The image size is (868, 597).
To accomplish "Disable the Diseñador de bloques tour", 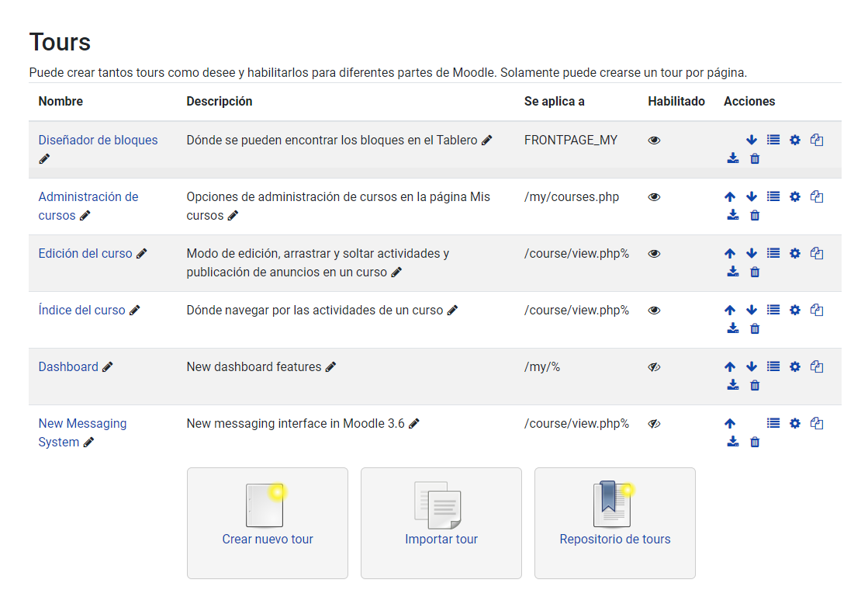I will pyautogui.click(x=654, y=141).
